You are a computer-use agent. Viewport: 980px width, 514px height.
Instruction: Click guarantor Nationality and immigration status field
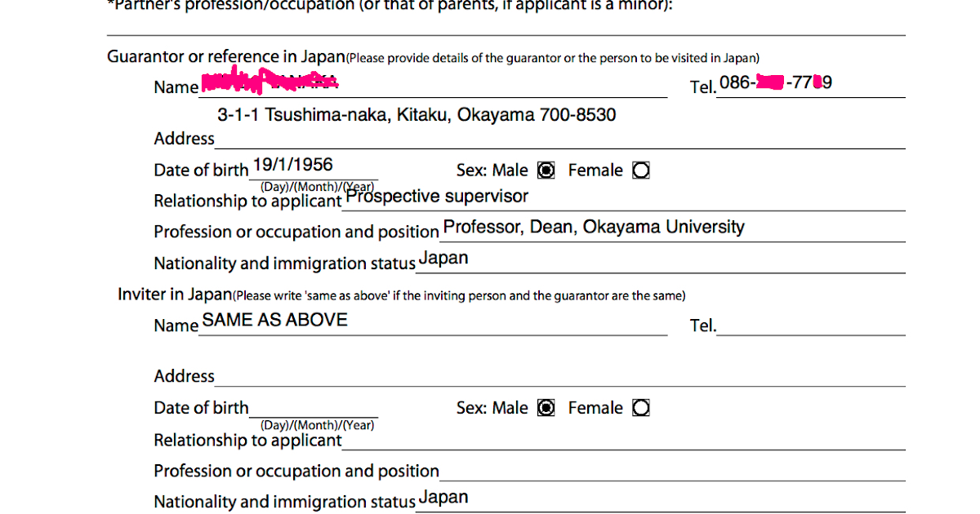(x=660, y=262)
